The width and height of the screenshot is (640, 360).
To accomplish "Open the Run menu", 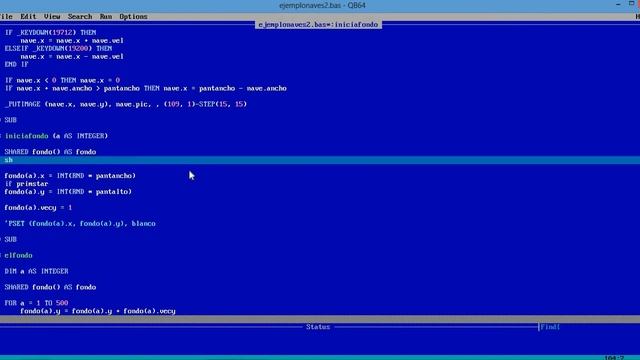I will [106, 17].
